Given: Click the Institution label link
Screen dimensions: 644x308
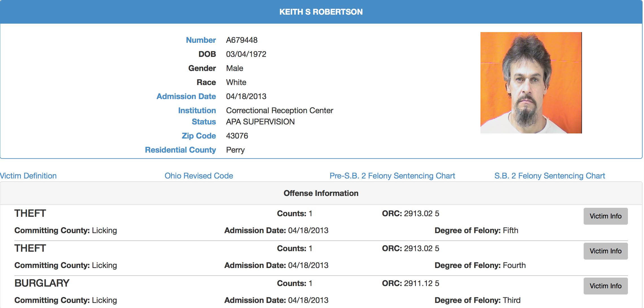Looking at the screenshot, I should tap(197, 110).
